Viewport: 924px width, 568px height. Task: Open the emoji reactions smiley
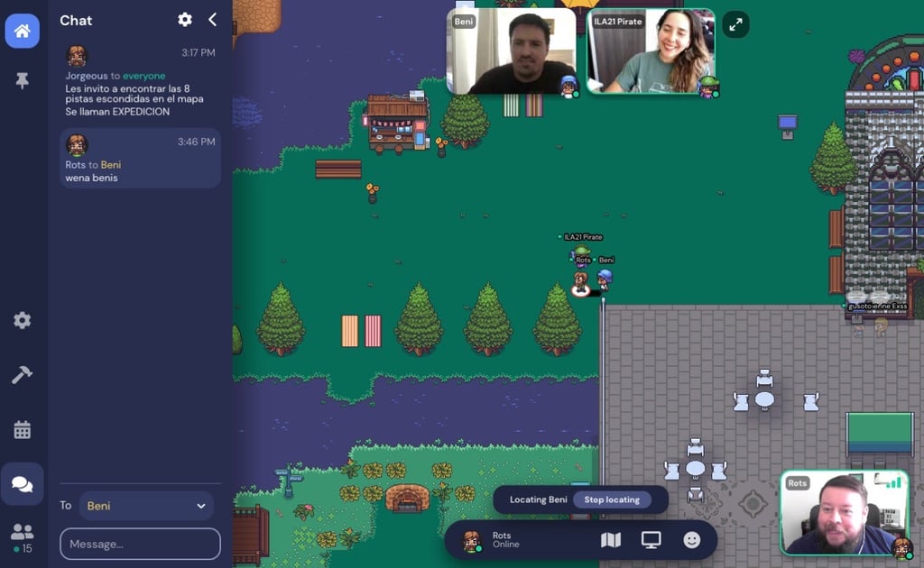coord(691,540)
